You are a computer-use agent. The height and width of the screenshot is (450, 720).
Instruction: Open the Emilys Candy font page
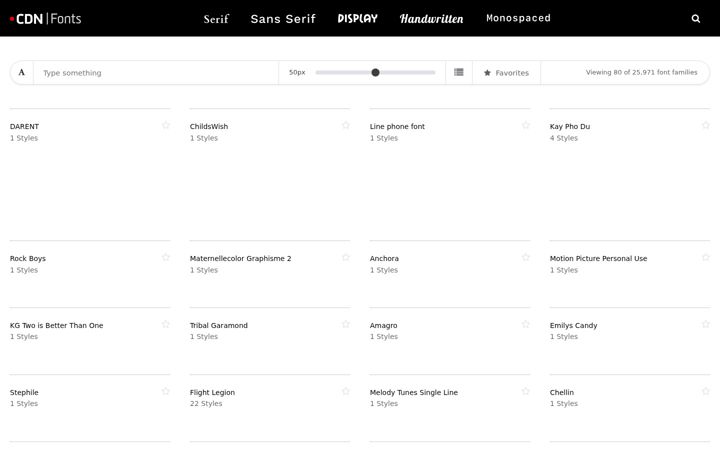click(x=574, y=326)
